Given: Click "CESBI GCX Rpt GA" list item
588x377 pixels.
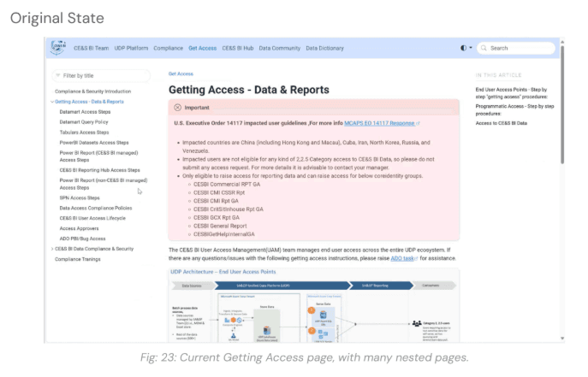Looking at the screenshot, I should 217,217.
